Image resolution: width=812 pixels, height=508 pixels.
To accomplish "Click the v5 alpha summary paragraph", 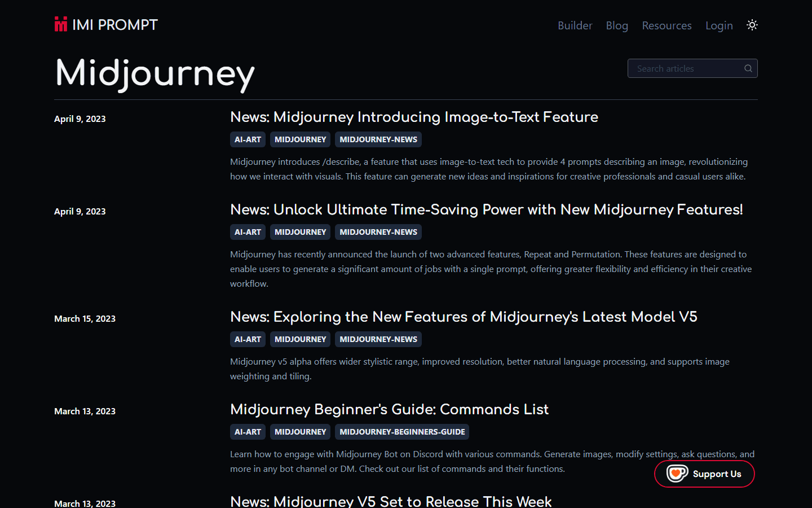I will 480,369.
